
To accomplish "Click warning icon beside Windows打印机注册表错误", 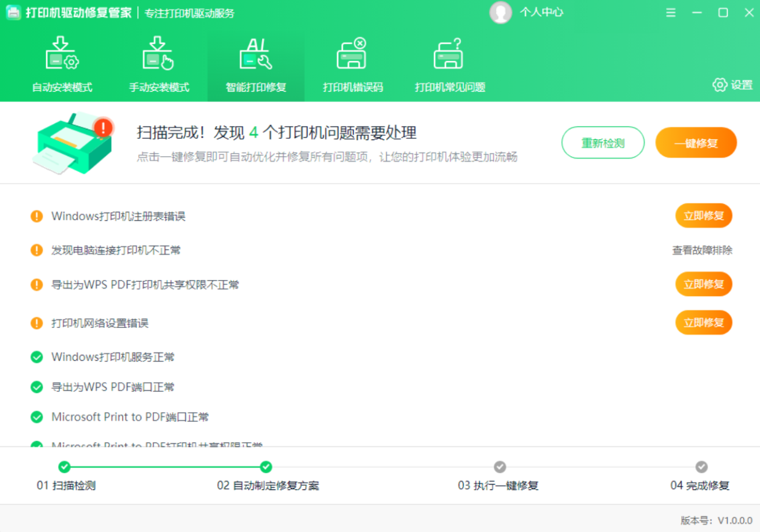I will pos(36,216).
